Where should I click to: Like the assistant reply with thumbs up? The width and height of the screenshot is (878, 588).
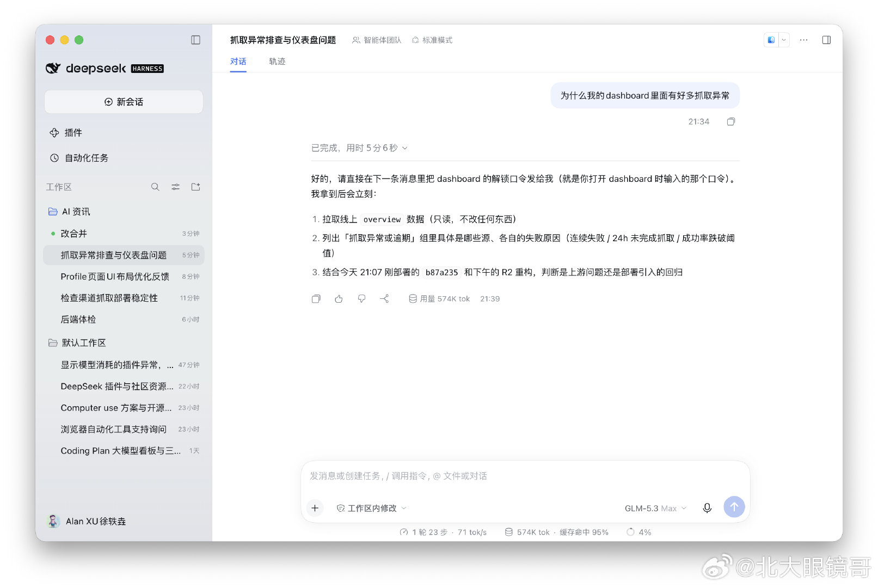pos(339,299)
